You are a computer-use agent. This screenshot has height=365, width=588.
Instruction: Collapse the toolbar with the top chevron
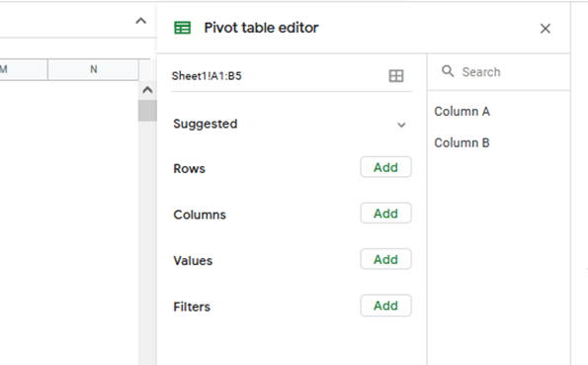tap(140, 21)
